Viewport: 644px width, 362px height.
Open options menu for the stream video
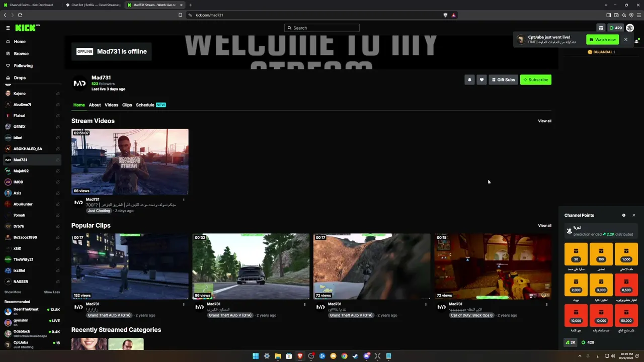184,200
